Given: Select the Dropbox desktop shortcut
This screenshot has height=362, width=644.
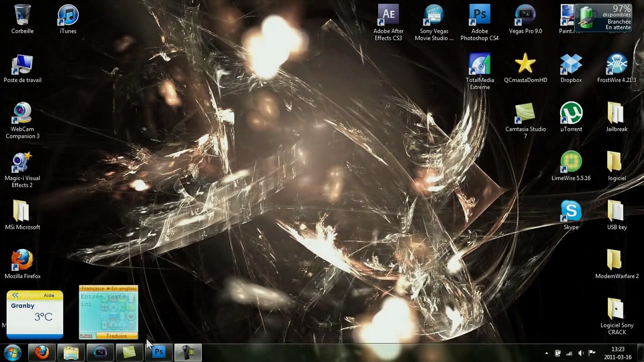Looking at the screenshot, I should tap(571, 68).
